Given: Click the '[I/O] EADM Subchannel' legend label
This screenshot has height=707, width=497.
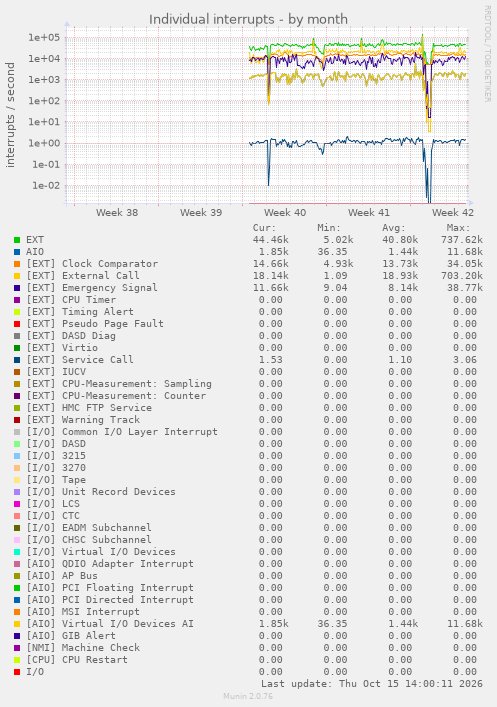Looking at the screenshot, I should pos(89,528).
